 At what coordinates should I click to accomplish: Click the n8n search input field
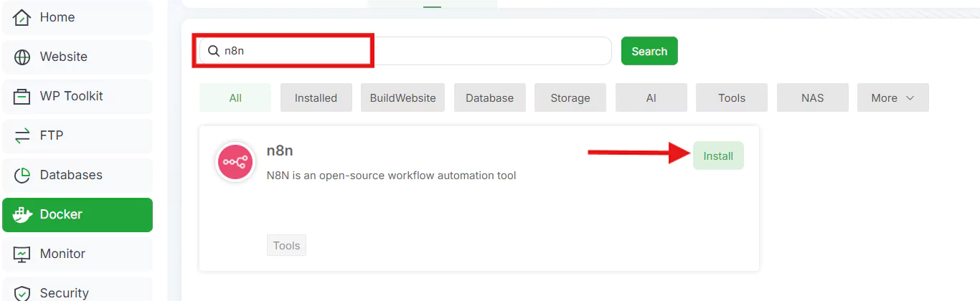tap(405, 51)
